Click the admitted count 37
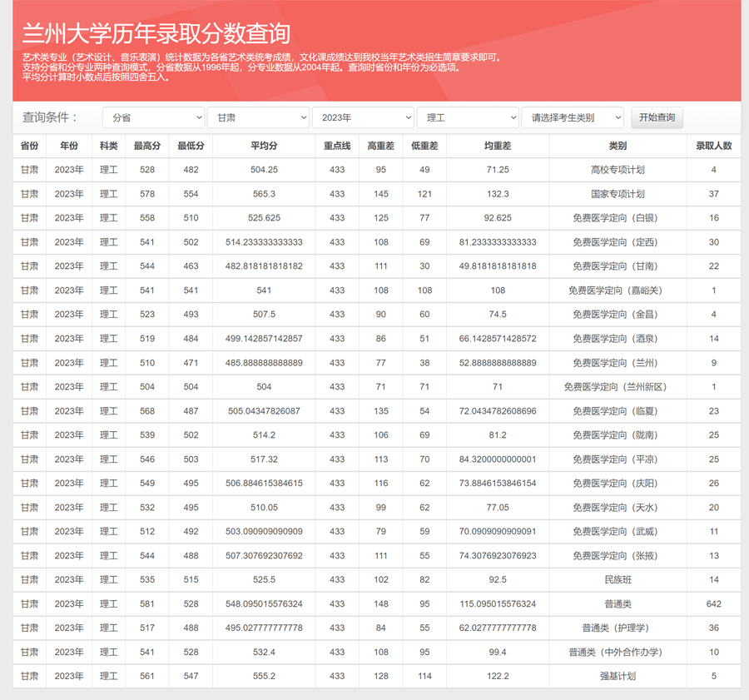This screenshot has width=749, height=700. tap(714, 194)
